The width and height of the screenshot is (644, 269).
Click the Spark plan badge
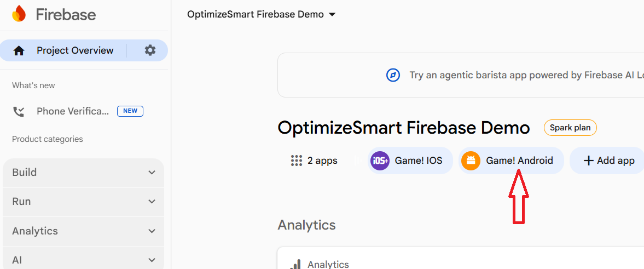coord(570,128)
